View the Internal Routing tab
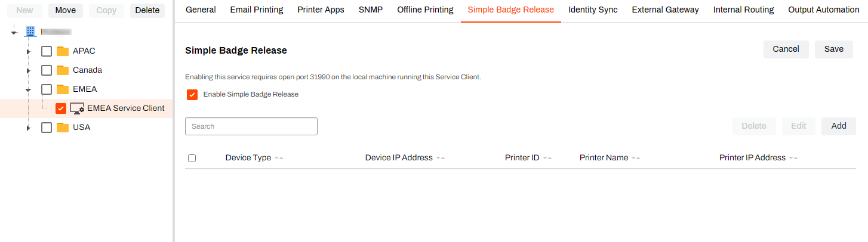Viewport: 868px width, 242px height. tap(744, 10)
